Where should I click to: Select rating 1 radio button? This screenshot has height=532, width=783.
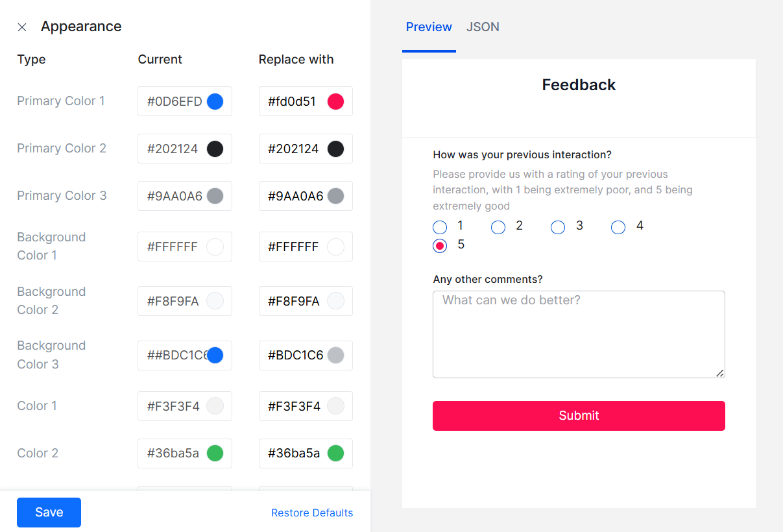tap(440, 227)
